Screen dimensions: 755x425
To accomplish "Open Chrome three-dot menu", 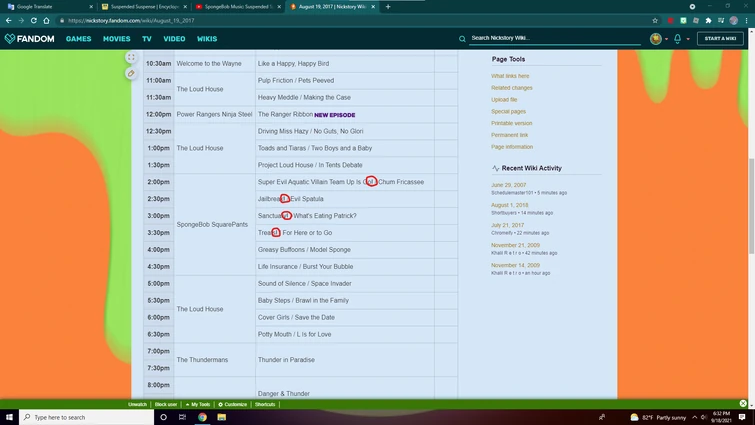I will (746, 21).
